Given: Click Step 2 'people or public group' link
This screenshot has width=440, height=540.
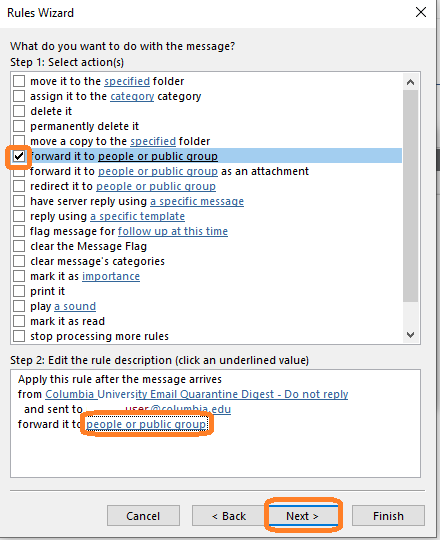Looking at the screenshot, I should coord(146,424).
